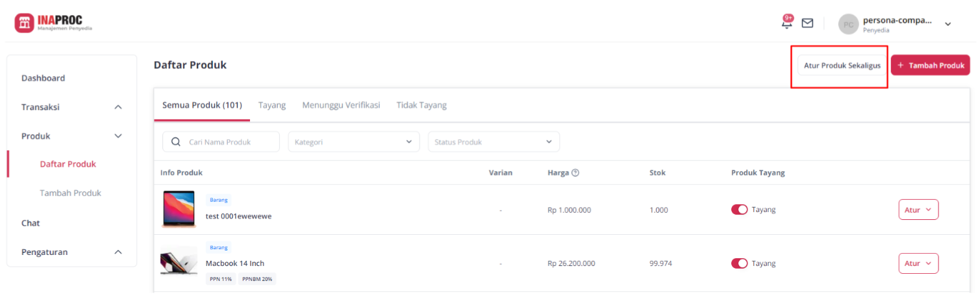Open the test 0001ewewewe product image
Image resolution: width=980 pixels, height=307 pixels.
(x=179, y=209)
